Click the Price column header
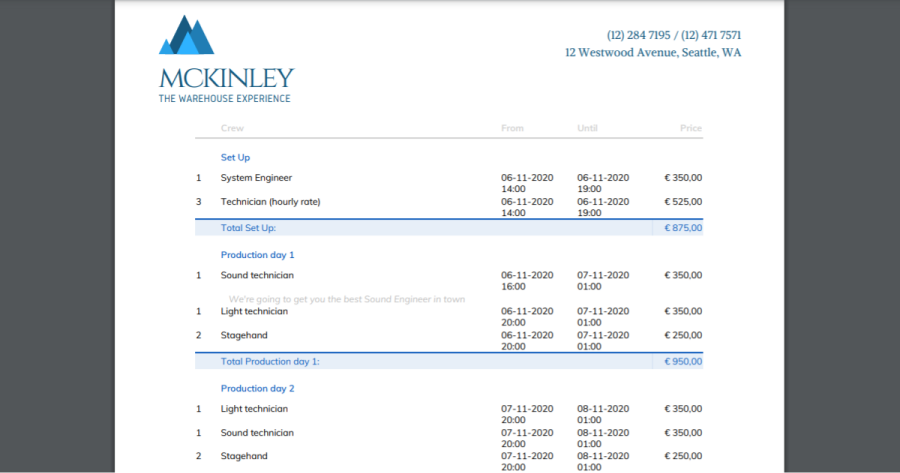900x473 pixels. 690,128
